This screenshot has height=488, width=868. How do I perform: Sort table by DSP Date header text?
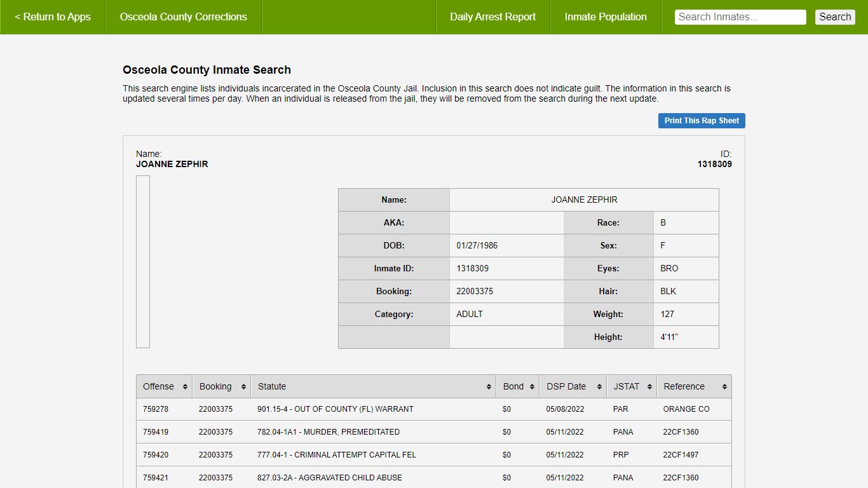tap(566, 386)
